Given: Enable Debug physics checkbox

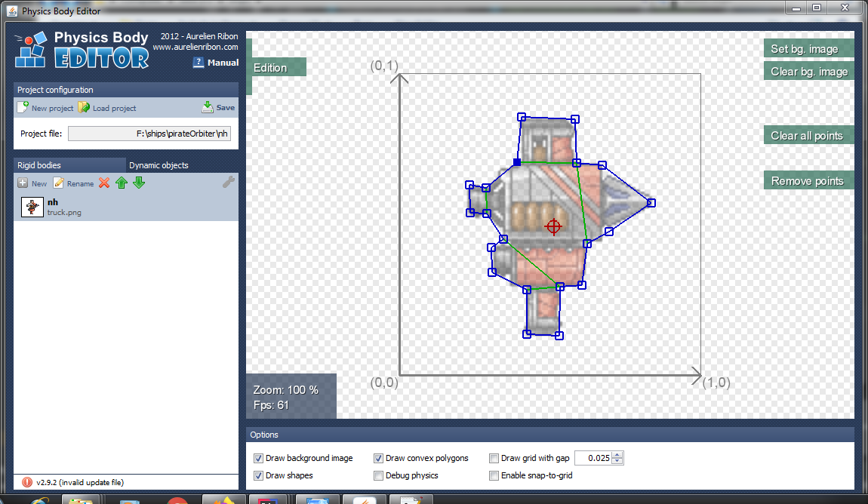Looking at the screenshot, I should pos(378,475).
